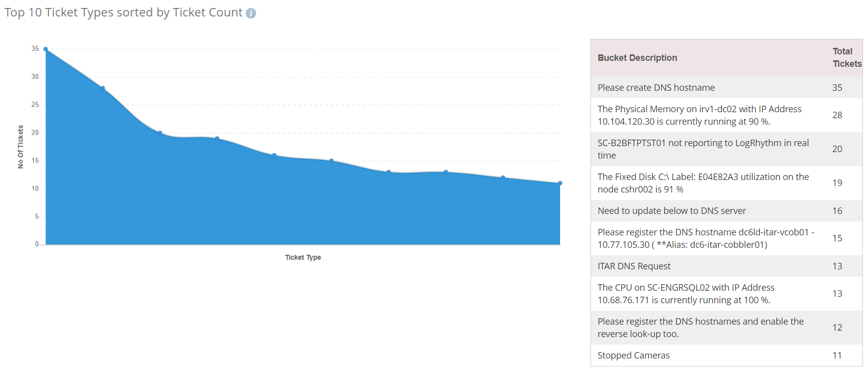Open 'Need to update below to DNS server'
This screenshot has height=376, width=868.
pos(671,211)
